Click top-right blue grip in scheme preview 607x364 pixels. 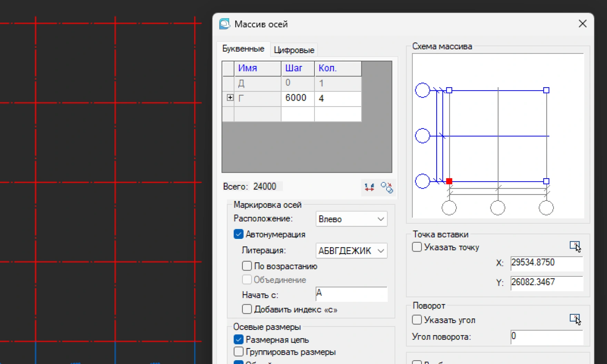(546, 90)
